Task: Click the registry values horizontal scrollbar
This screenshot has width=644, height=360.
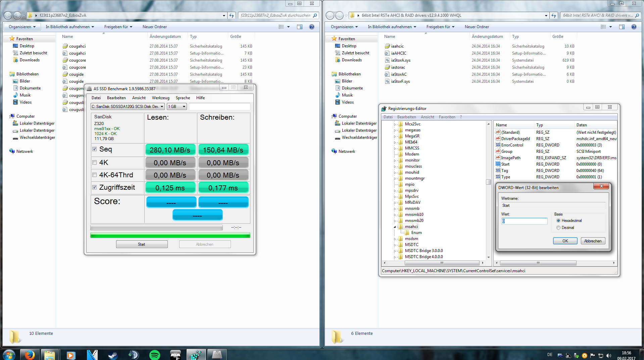Action: point(538,263)
